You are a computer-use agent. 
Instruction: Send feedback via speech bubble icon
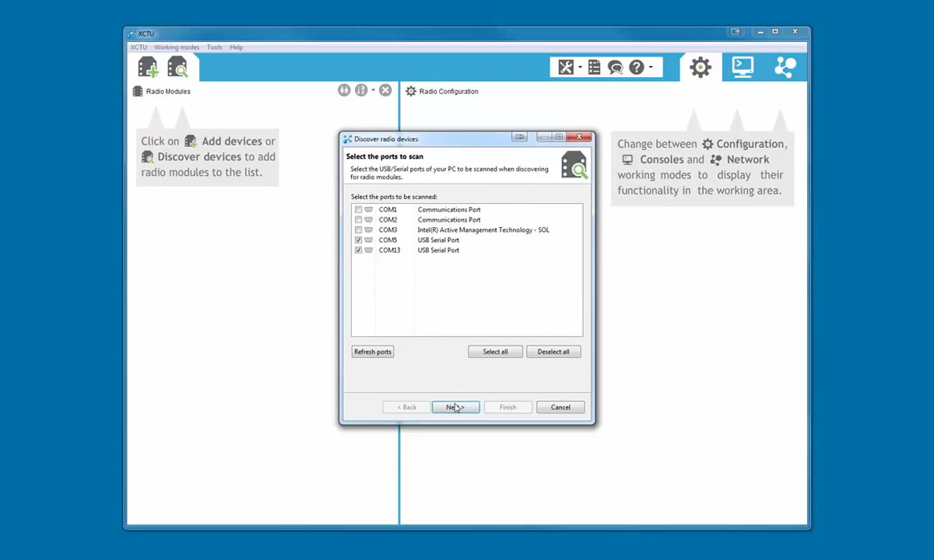tap(615, 67)
